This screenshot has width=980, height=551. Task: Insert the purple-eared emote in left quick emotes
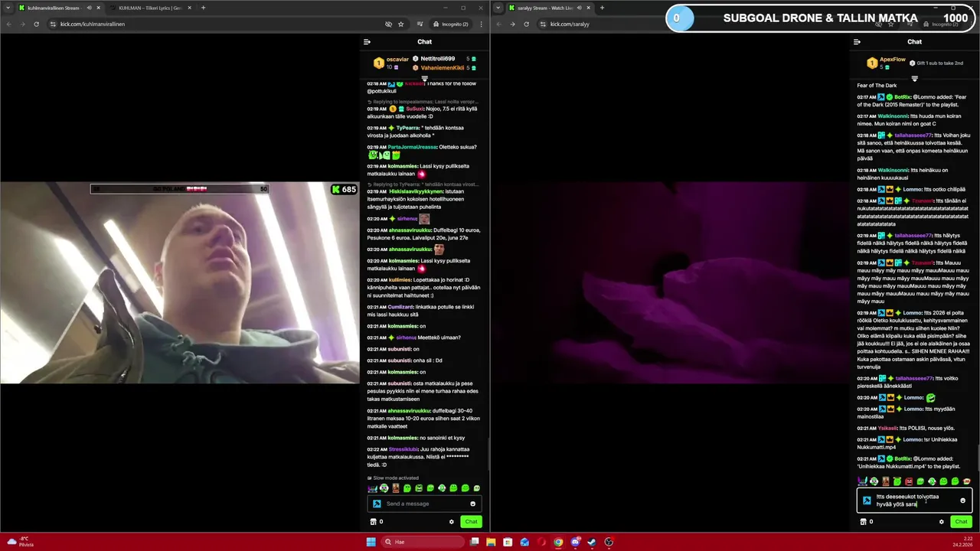[x=372, y=488]
